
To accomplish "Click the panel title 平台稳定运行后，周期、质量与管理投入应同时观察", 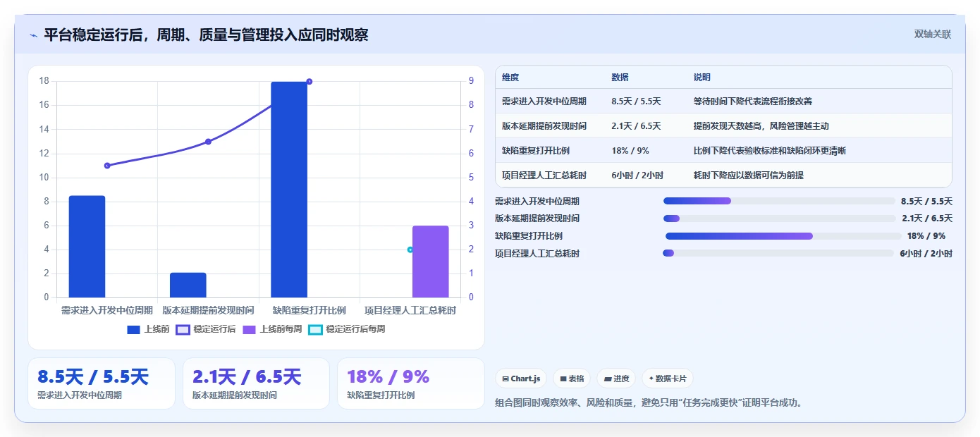I will [x=206, y=35].
